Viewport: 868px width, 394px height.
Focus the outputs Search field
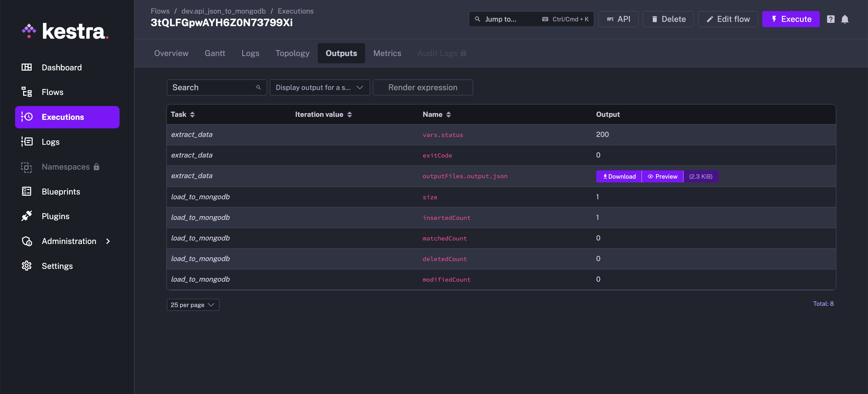click(217, 88)
